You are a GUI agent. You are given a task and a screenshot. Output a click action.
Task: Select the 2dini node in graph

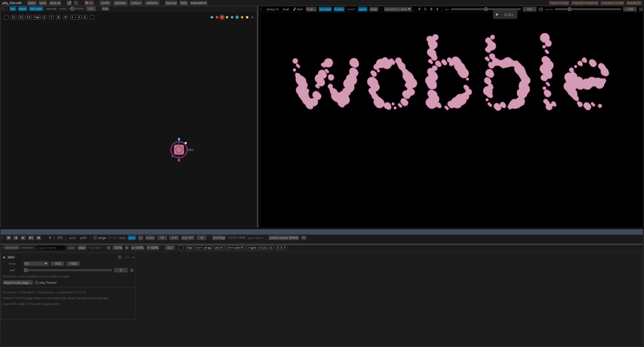click(x=179, y=150)
